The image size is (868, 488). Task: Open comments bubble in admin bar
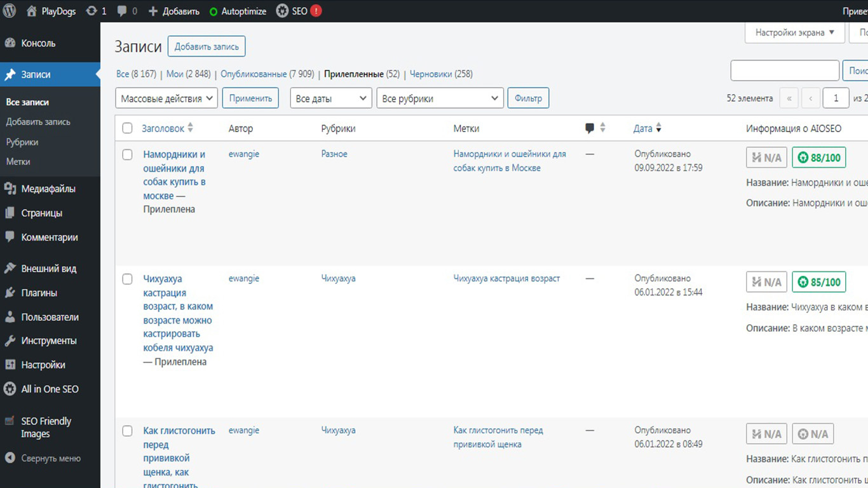pyautogui.click(x=123, y=11)
